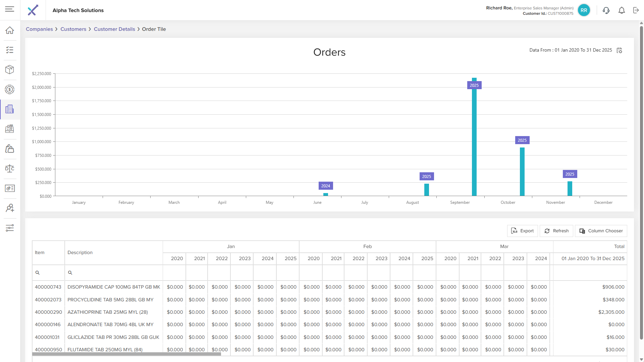Viewport: 644px width, 362px height.
Task: Click the dollar coin sidebar icon
Action: coord(10,89)
